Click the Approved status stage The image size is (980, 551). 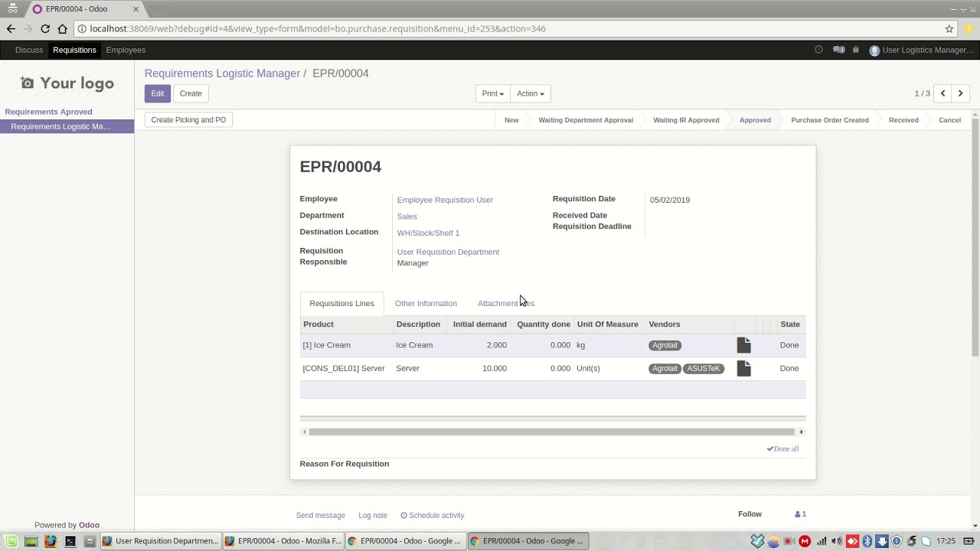[x=755, y=120]
